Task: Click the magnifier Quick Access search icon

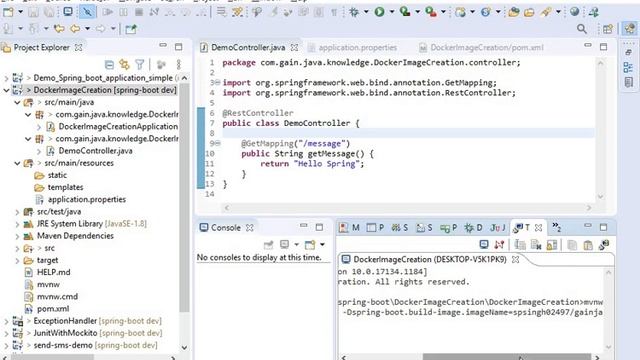Action: coord(582,29)
